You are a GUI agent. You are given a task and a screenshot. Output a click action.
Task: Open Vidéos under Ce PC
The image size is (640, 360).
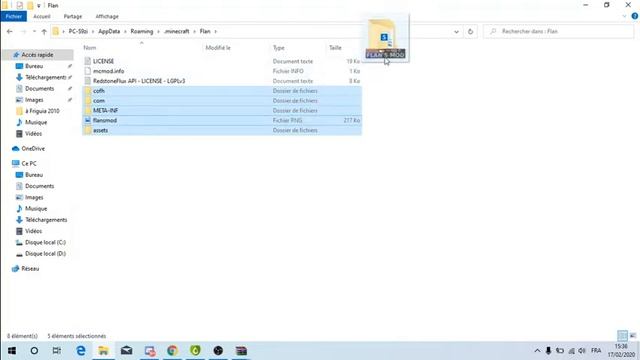tap(33, 231)
